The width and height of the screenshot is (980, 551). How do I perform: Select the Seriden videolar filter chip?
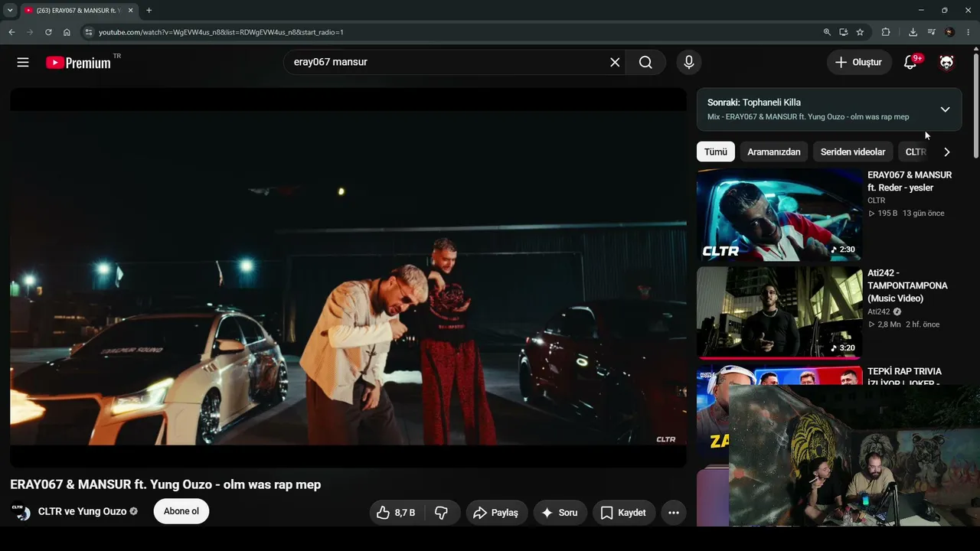click(853, 152)
